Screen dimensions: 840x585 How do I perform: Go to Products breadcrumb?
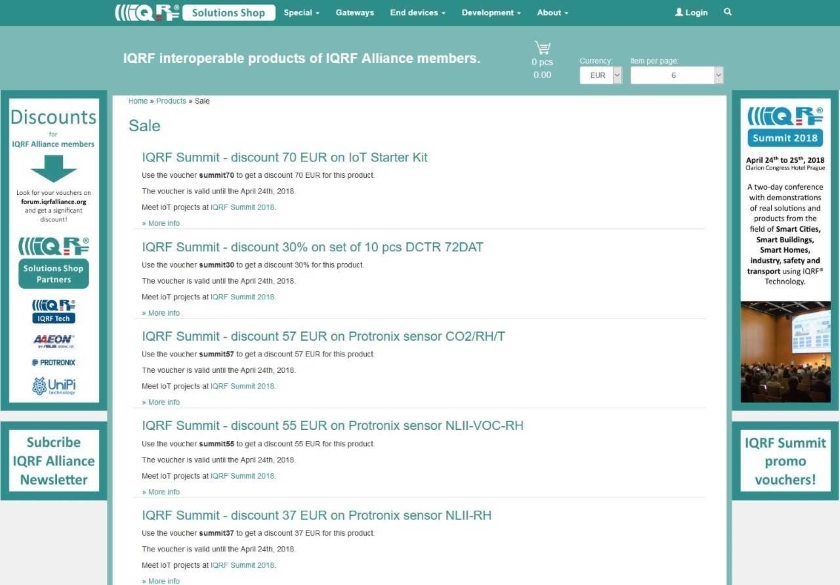[x=171, y=101]
